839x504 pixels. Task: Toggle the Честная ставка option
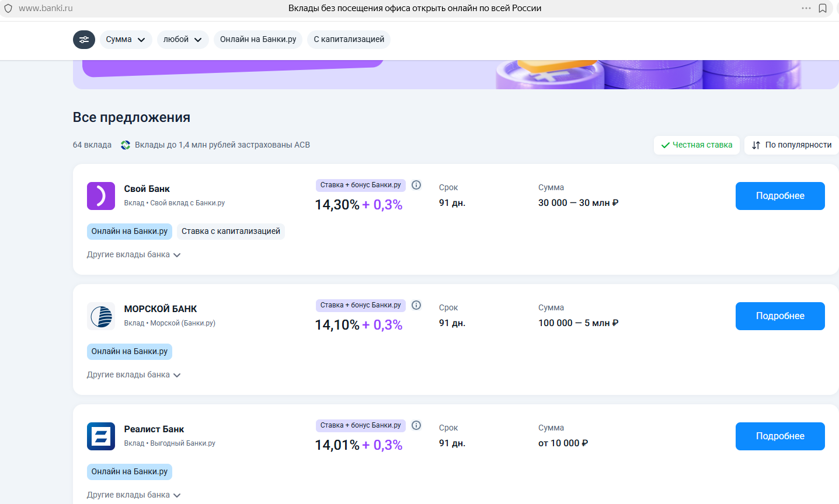point(697,145)
